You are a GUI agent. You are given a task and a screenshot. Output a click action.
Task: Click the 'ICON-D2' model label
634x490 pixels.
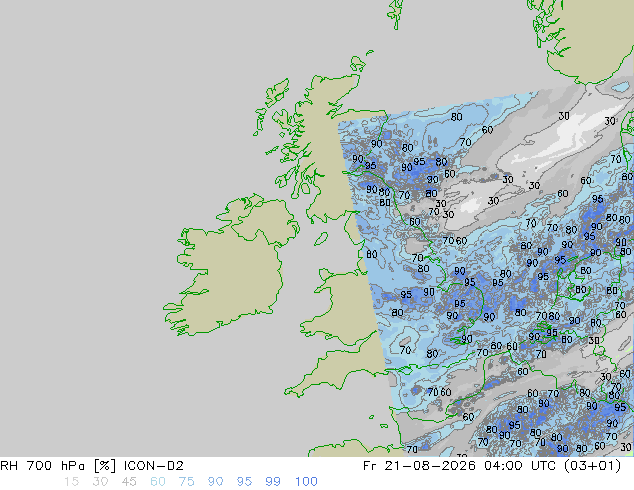[154, 466]
